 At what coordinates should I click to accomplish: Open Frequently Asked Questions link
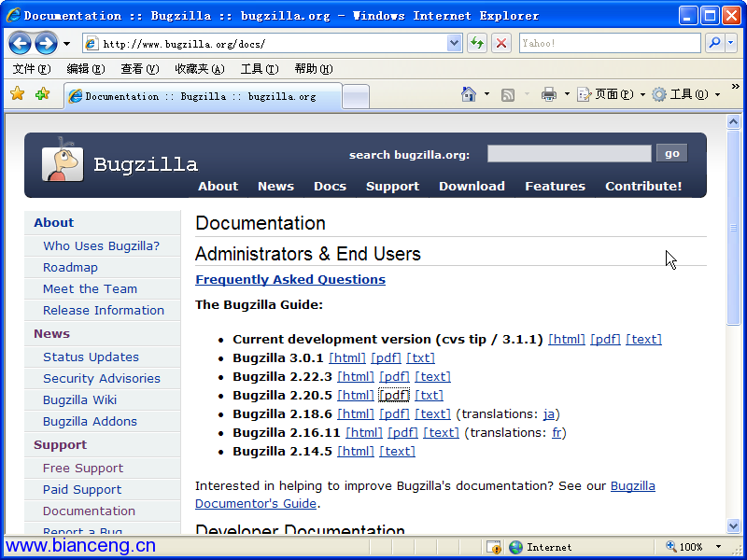tap(290, 279)
